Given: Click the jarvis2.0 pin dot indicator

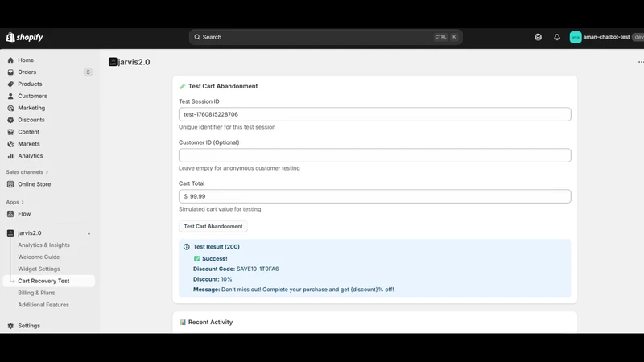Looking at the screenshot, I should [89, 233].
